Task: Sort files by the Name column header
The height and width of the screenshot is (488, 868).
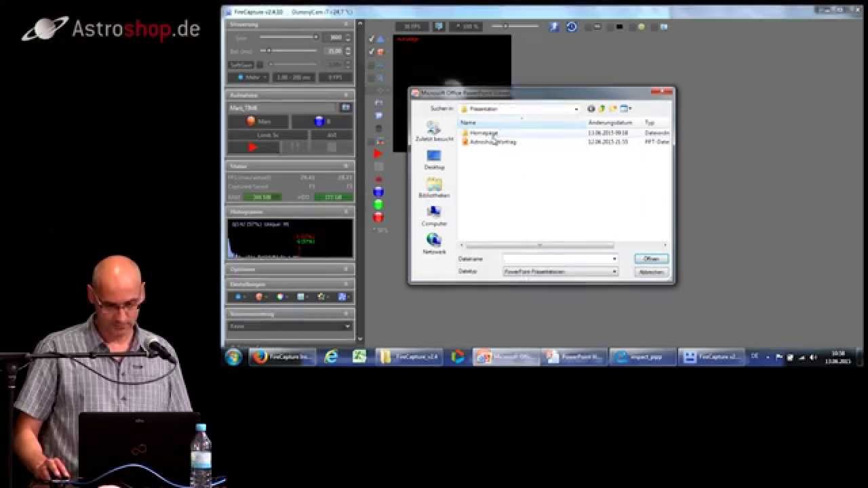Action: pos(522,123)
